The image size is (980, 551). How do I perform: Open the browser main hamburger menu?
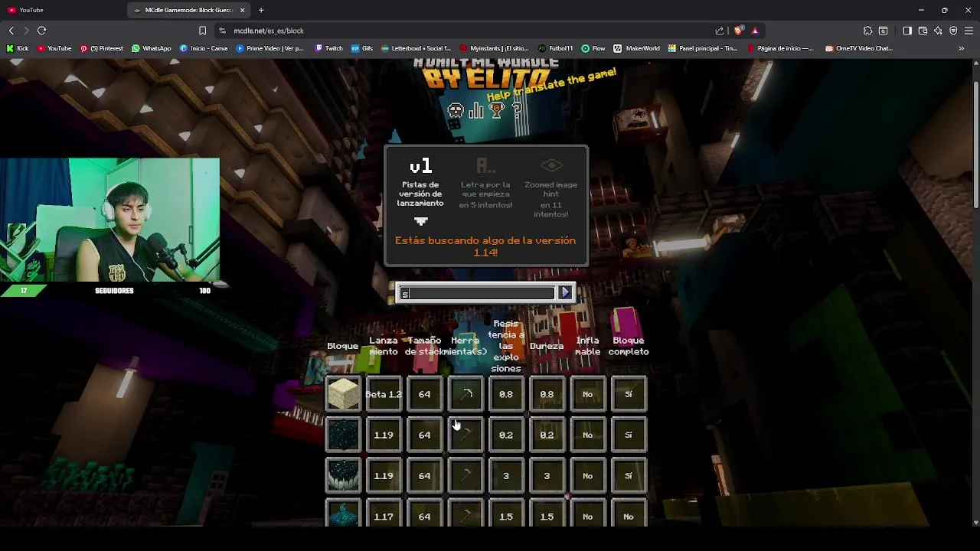pyautogui.click(x=969, y=31)
